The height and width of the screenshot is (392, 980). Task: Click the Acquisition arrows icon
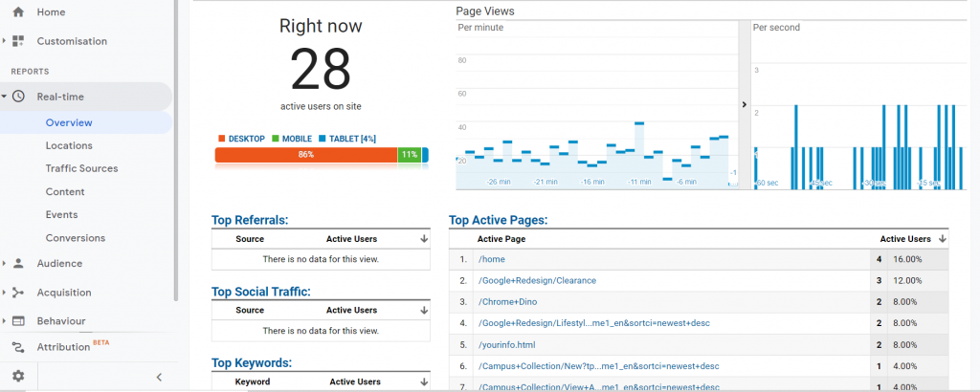point(18,293)
